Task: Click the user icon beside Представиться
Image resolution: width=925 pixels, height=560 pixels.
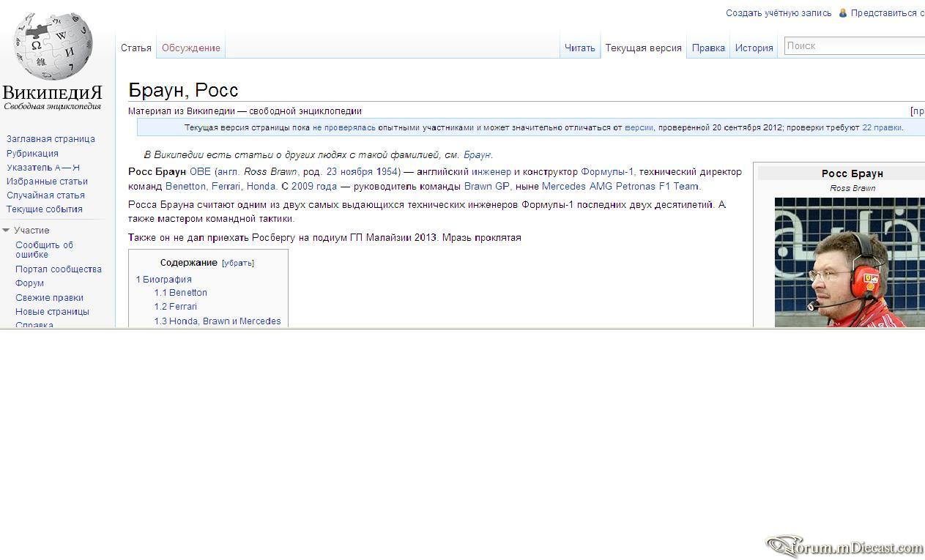Action: [843, 13]
